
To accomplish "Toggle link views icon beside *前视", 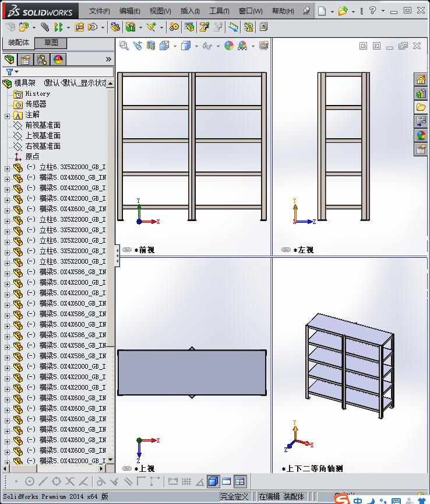I will tap(127, 250).
